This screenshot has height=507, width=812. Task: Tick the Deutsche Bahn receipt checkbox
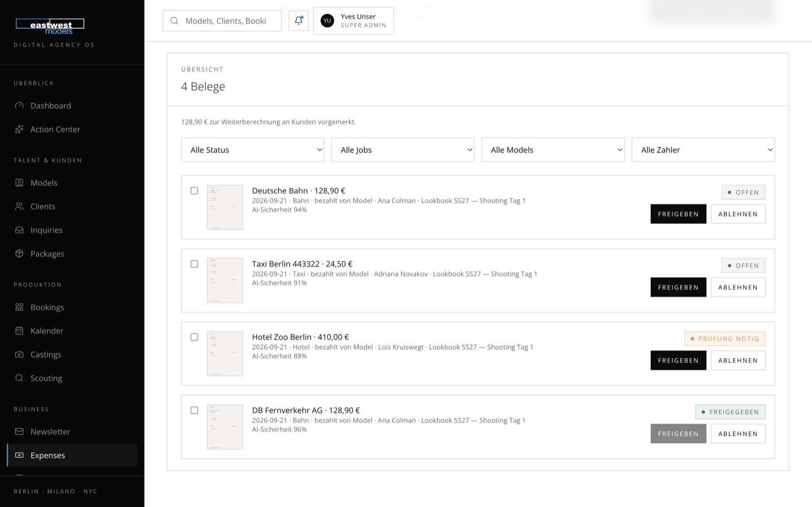coord(194,190)
